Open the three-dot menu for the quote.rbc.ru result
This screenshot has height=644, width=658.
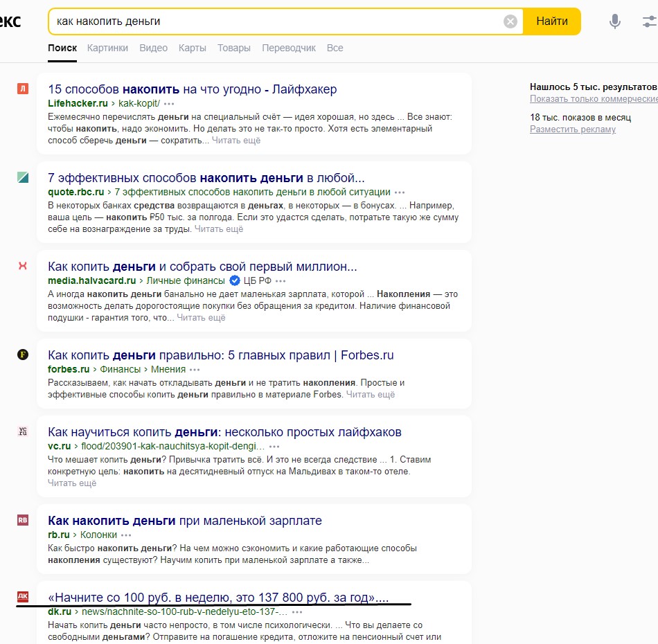[x=400, y=193]
